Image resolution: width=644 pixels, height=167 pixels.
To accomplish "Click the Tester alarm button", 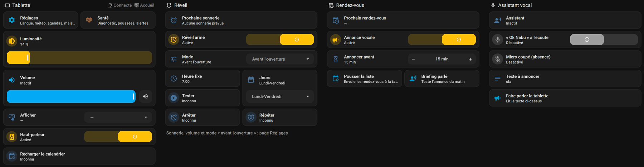I will pos(203,98).
